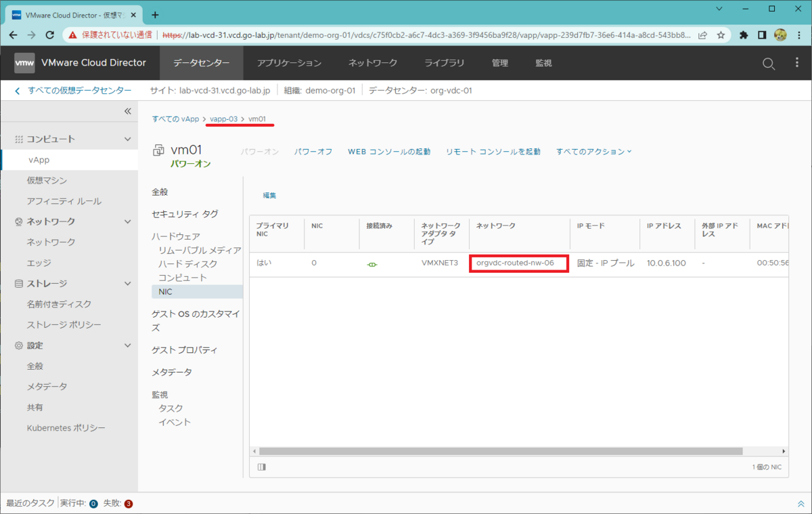Expand the recent tasks panel double-chevron

[801, 504]
